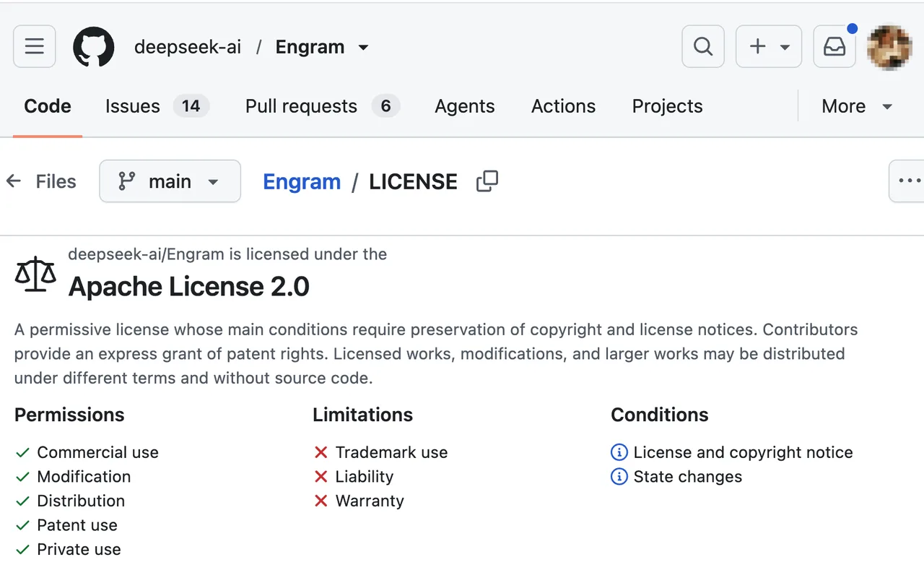Click the Pull requests count badge 6
This screenshot has height=570, width=924.
385,106
